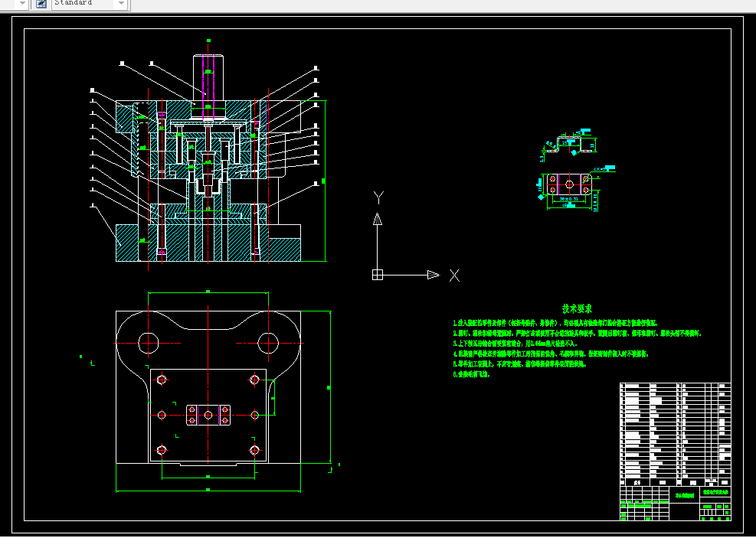Image resolution: width=756 pixels, height=538 pixels.
Task: Click the X axis label of the UCS icon
Action: pyautogui.click(x=454, y=276)
